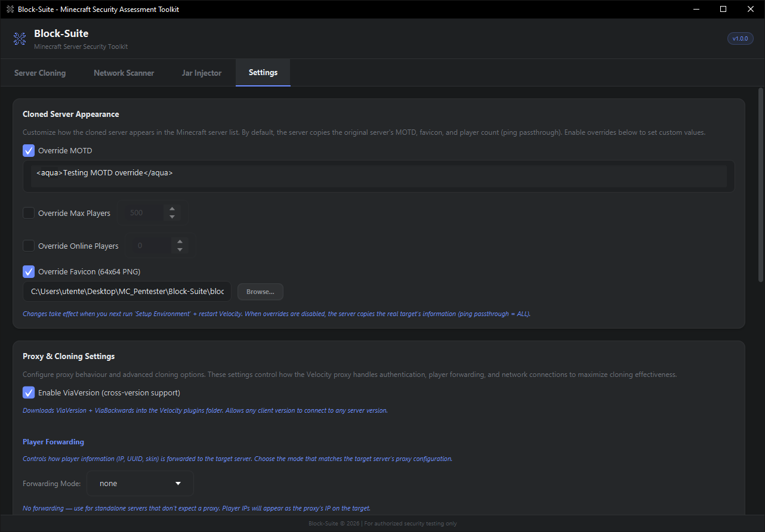Switch to the Server Cloning tab
The width and height of the screenshot is (765, 532).
pyautogui.click(x=39, y=72)
